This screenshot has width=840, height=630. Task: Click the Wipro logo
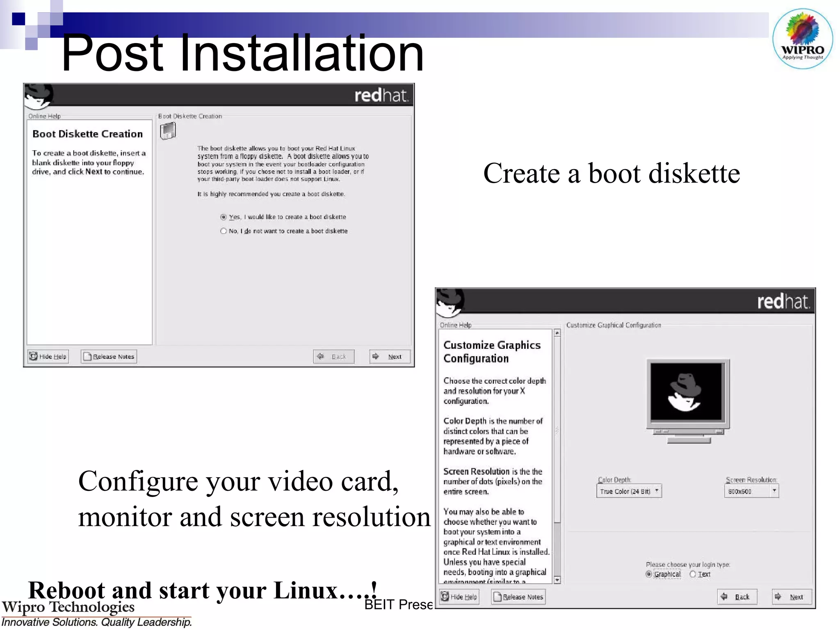pyautogui.click(x=803, y=39)
